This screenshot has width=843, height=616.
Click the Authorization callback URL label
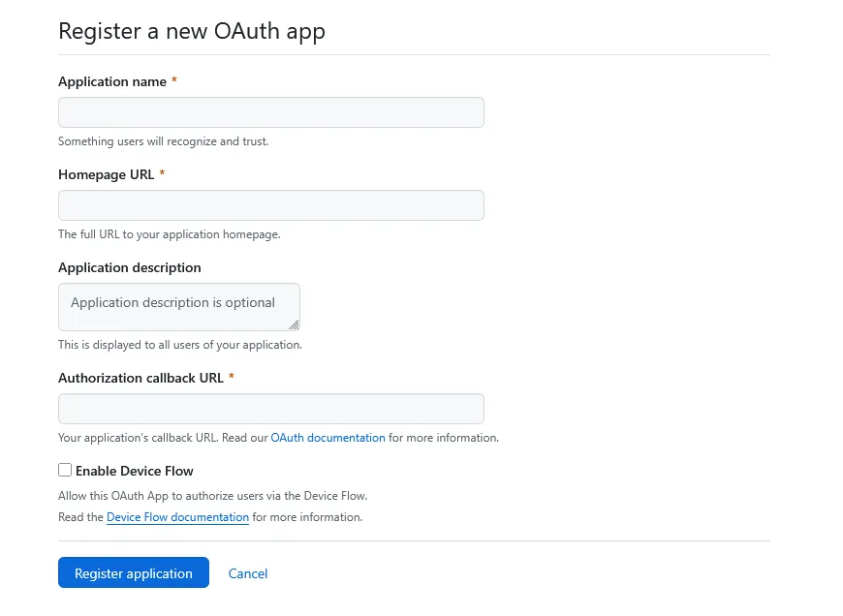point(140,378)
